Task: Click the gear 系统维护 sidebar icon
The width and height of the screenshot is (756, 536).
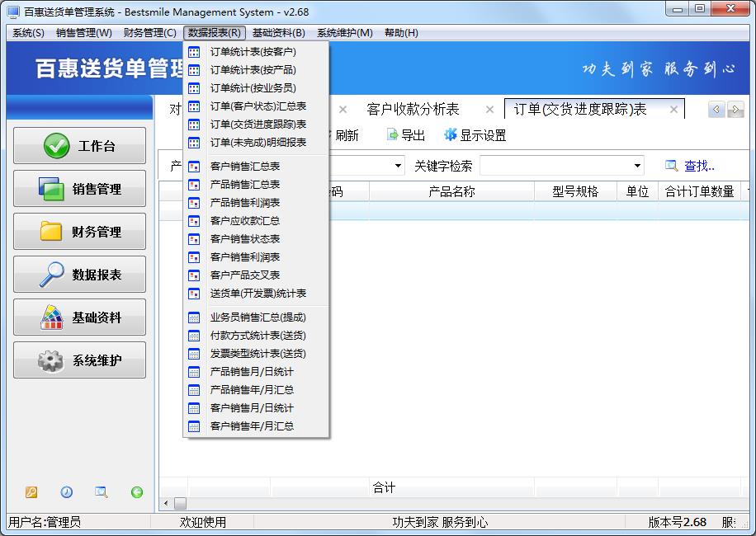Action: coord(51,360)
